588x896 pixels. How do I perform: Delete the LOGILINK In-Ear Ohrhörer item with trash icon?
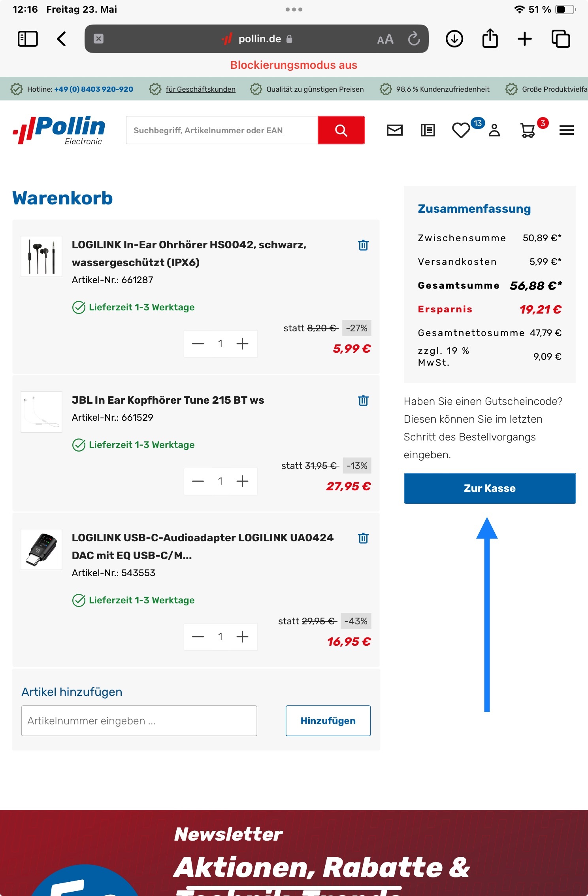pos(363,245)
